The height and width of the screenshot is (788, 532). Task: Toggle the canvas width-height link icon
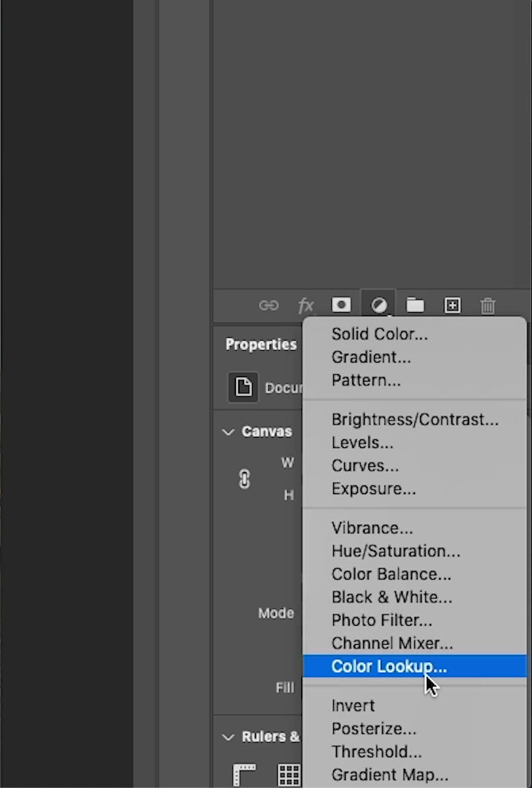pyautogui.click(x=245, y=479)
